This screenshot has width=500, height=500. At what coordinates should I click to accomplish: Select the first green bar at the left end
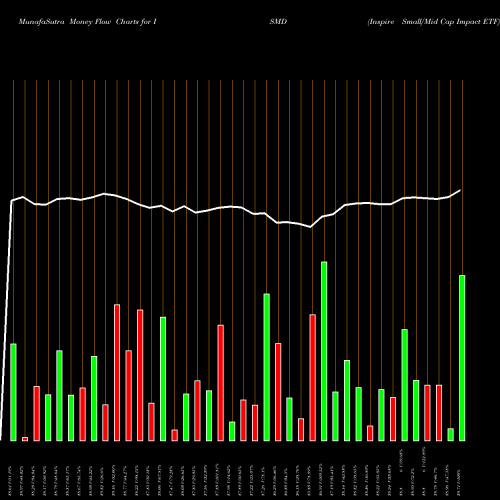13,392
